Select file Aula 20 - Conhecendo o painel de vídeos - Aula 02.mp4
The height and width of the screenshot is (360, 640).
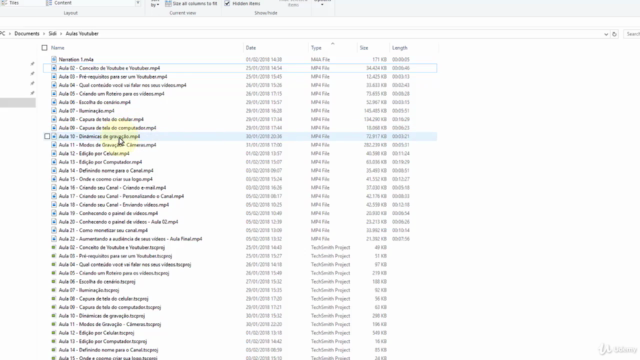118,222
